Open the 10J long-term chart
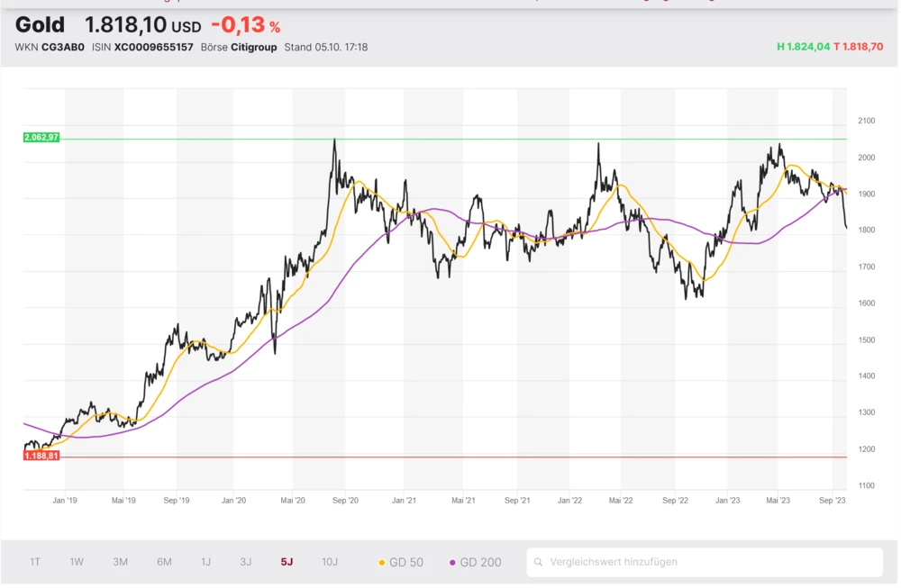 (330, 562)
